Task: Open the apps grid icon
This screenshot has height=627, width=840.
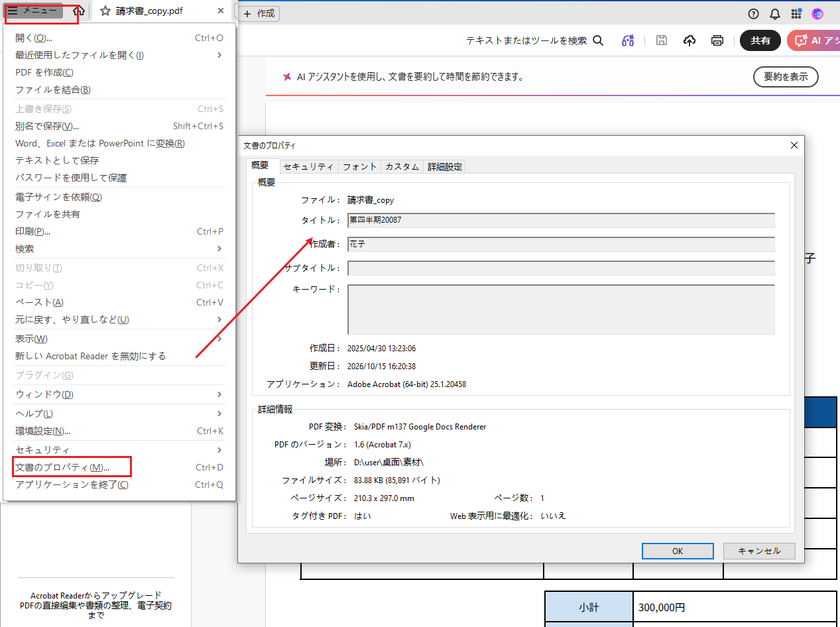Action: tap(796, 14)
